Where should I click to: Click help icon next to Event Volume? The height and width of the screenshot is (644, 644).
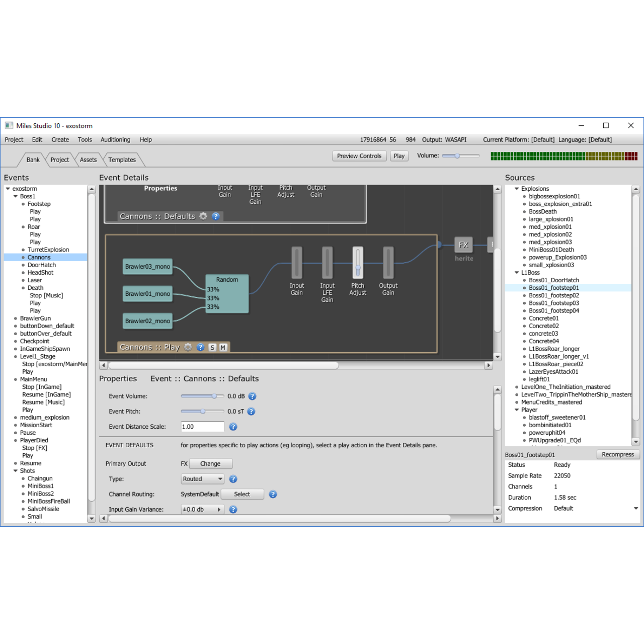pyautogui.click(x=253, y=396)
